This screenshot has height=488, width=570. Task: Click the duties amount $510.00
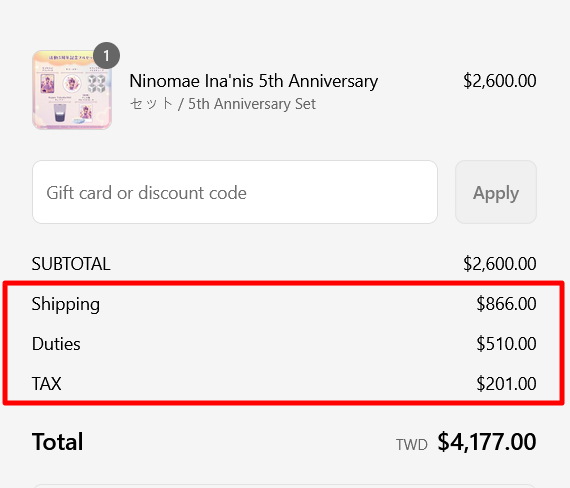click(x=506, y=344)
